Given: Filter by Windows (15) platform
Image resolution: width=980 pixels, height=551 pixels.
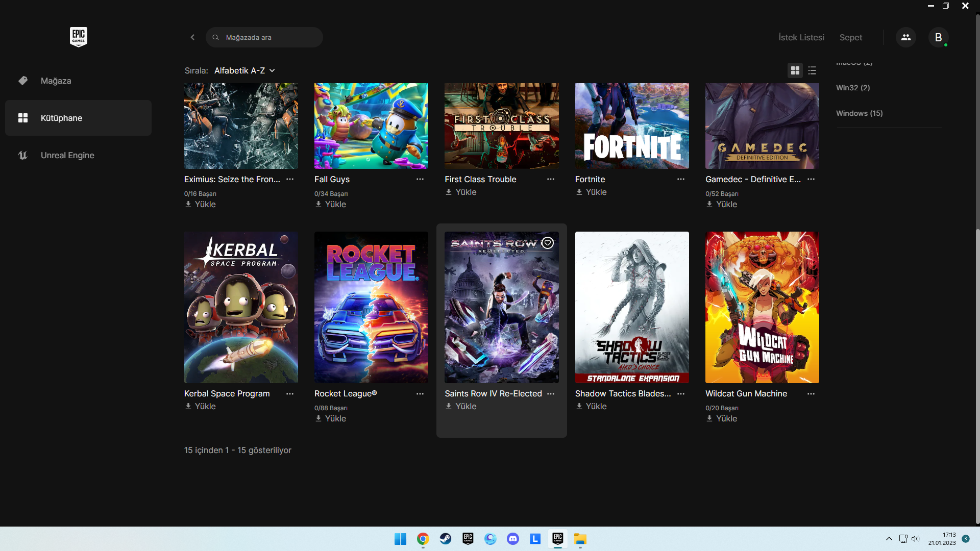Looking at the screenshot, I should coord(859,113).
